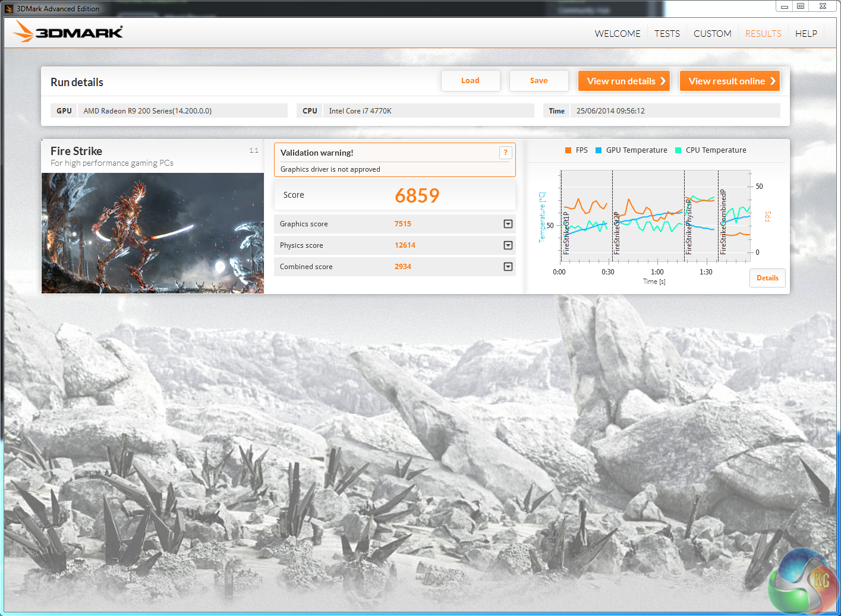Click the Combined score value 2934
This screenshot has height=616, width=841.
click(x=403, y=267)
